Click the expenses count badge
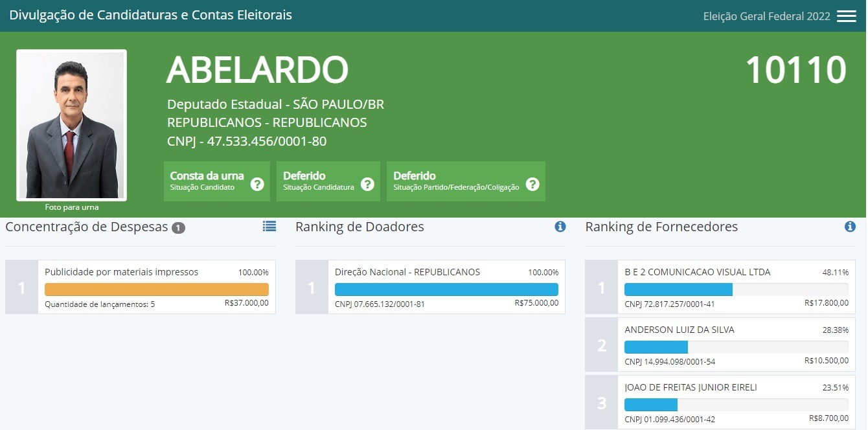Image resolution: width=868 pixels, height=430 pixels. 179,228
